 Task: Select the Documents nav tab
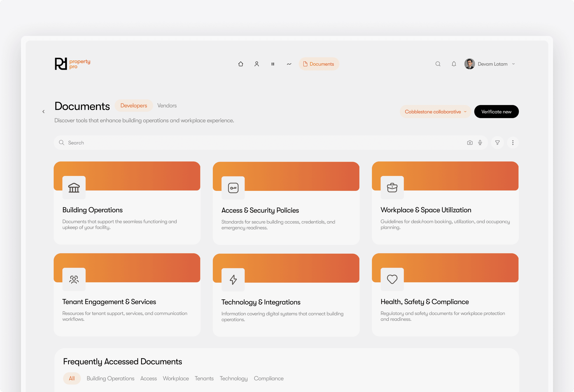pyautogui.click(x=319, y=64)
